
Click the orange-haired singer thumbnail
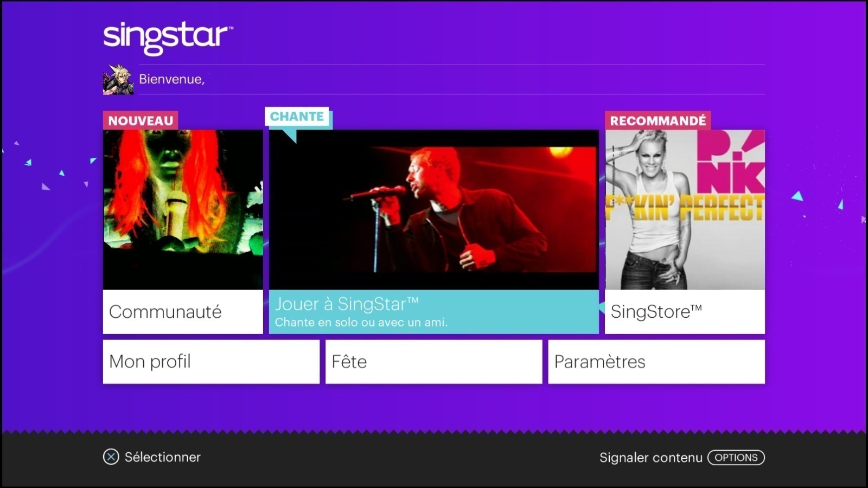click(183, 210)
